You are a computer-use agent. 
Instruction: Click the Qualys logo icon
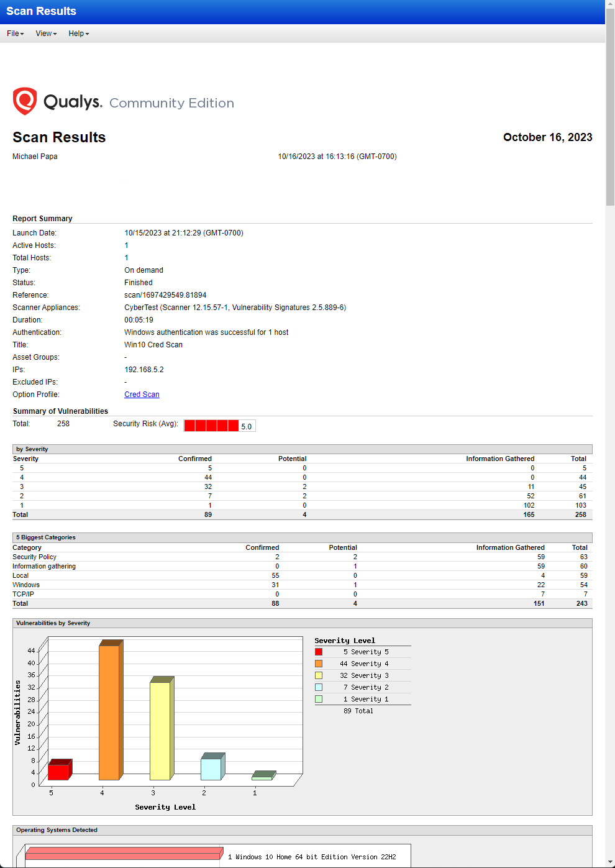(25, 99)
